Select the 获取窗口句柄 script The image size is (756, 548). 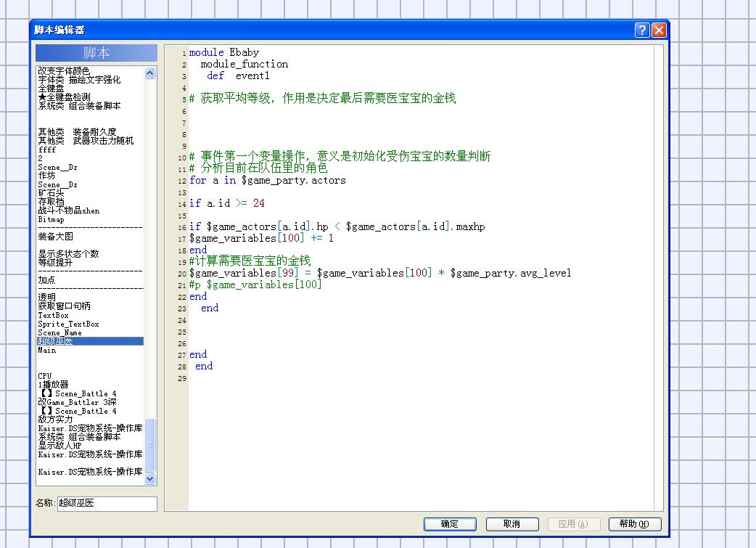(64, 306)
